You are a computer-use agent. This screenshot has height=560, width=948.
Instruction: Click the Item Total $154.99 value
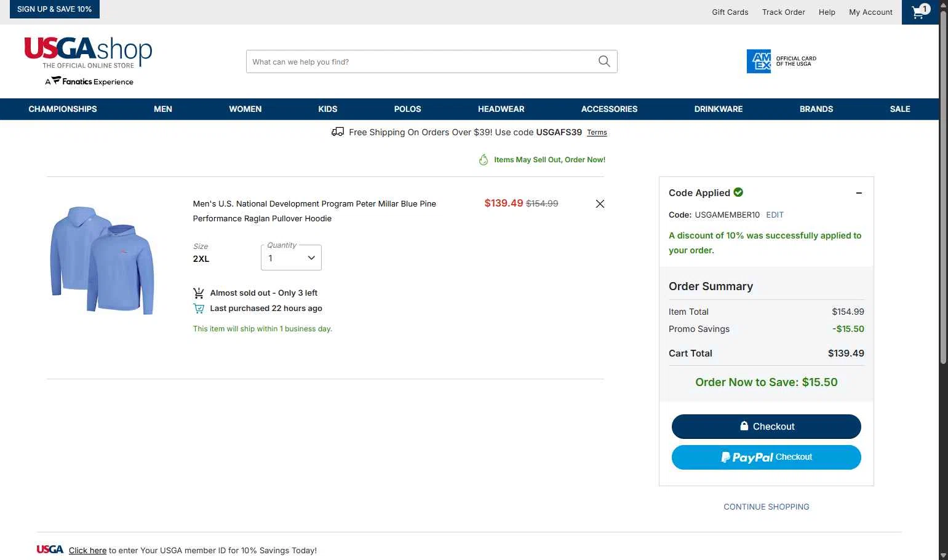tap(848, 312)
